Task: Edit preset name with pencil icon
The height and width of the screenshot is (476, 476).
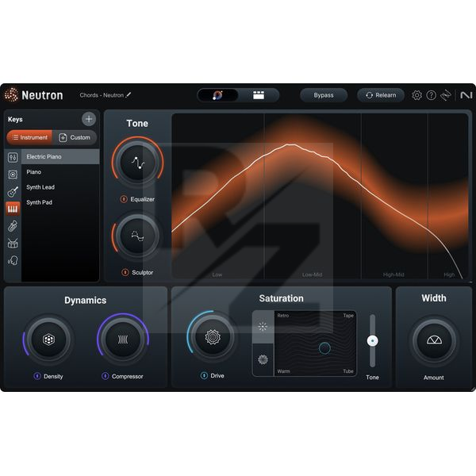Action: 129,95
